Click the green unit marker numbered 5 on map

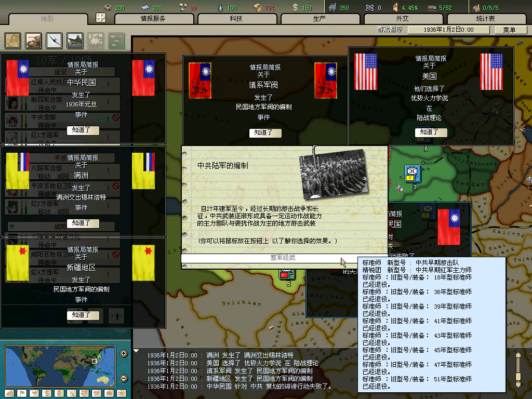coord(288,275)
